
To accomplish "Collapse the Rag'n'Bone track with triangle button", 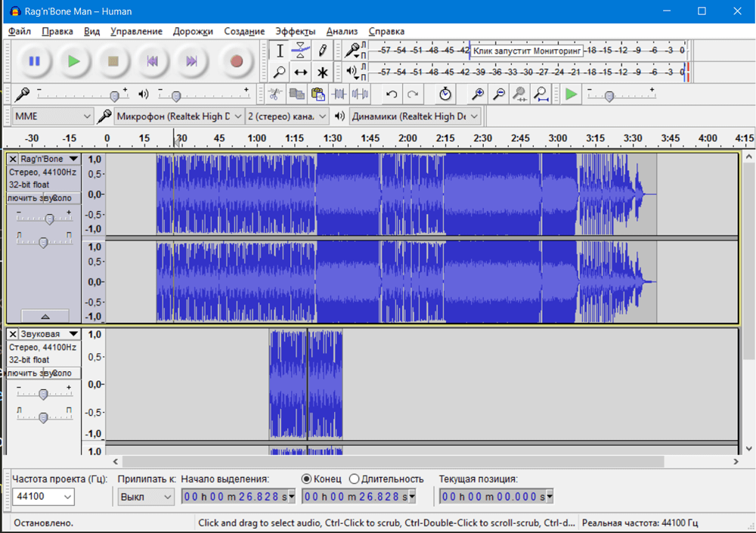I will (45, 316).
